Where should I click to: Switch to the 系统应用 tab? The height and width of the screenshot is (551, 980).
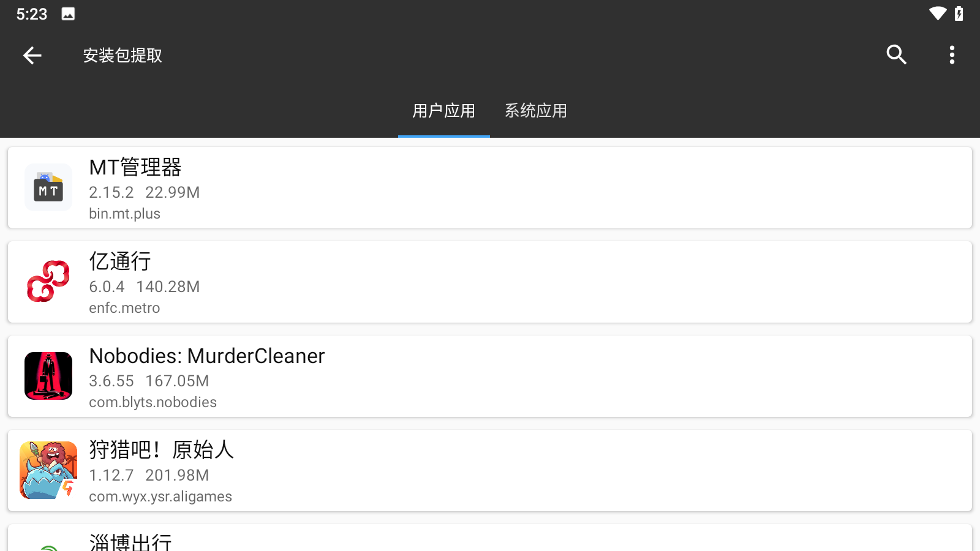click(x=535, y=111)
